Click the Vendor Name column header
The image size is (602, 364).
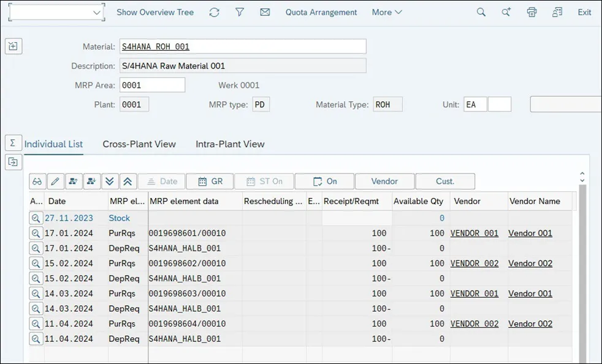[x=540, y=201]
